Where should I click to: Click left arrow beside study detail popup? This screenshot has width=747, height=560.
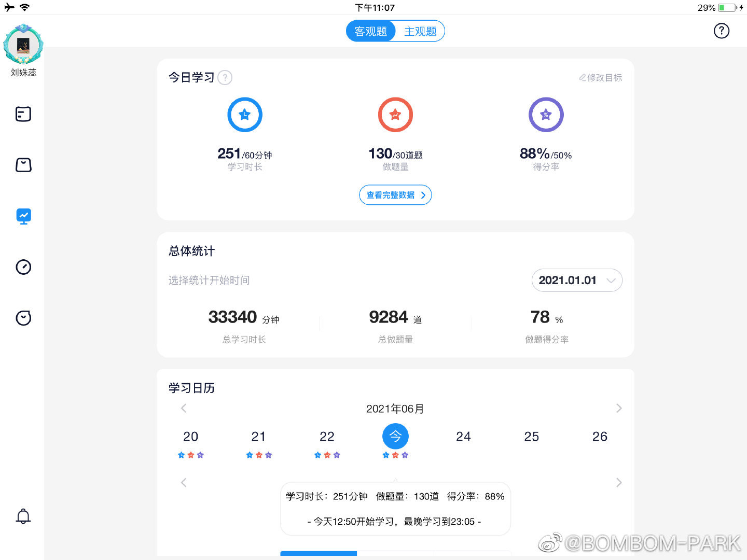click(184, 483)
